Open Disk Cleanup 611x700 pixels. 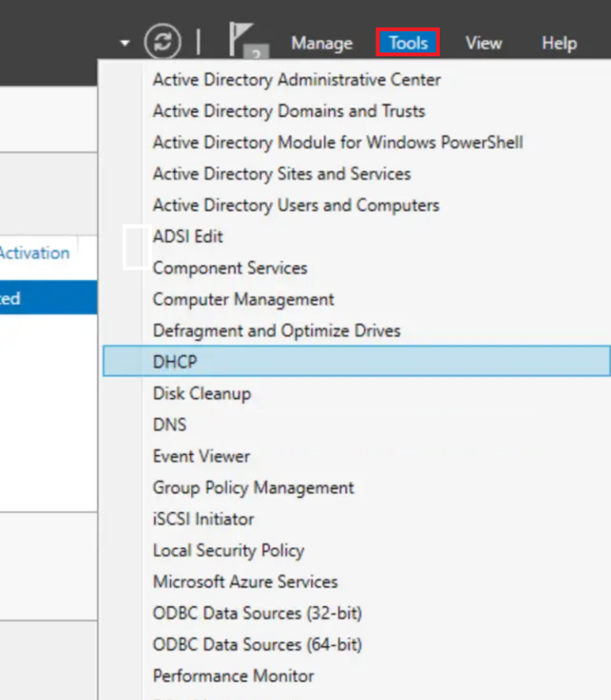tap(201, 393)
